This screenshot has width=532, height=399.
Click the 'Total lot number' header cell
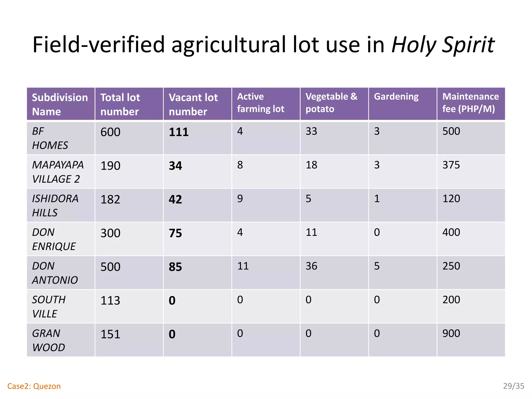pyautogui.click(x=120, y=104)
